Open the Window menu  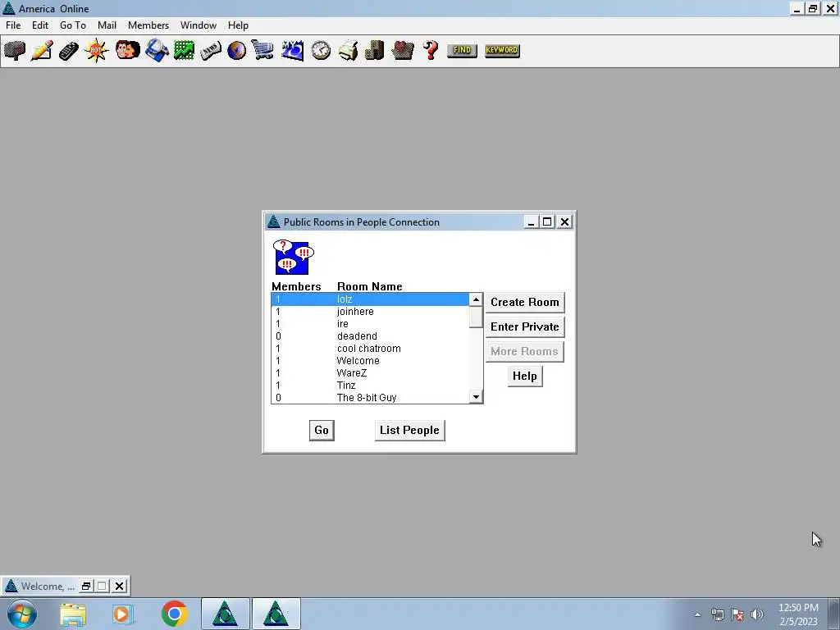pyautogui.click(x=199, y=25)
